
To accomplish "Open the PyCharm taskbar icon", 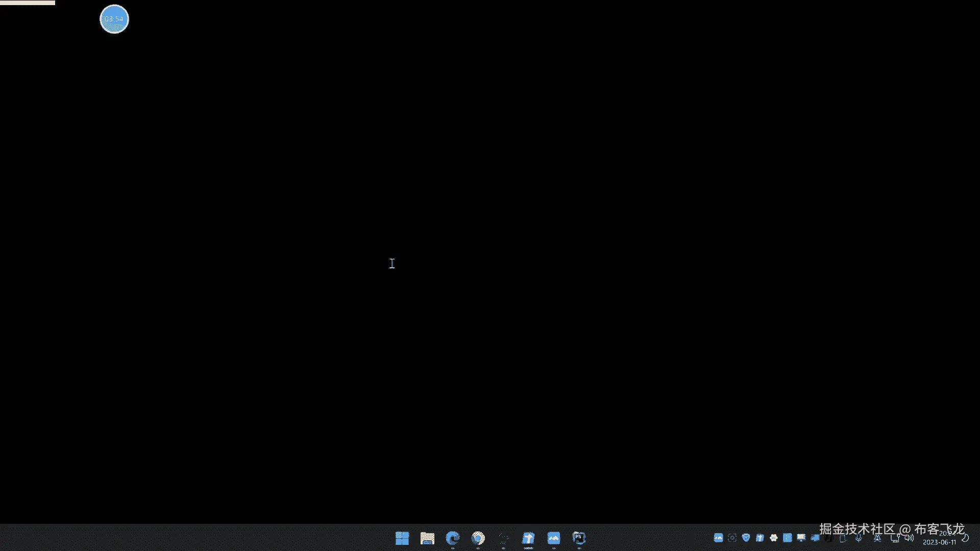I will click(x=579, y=538).
